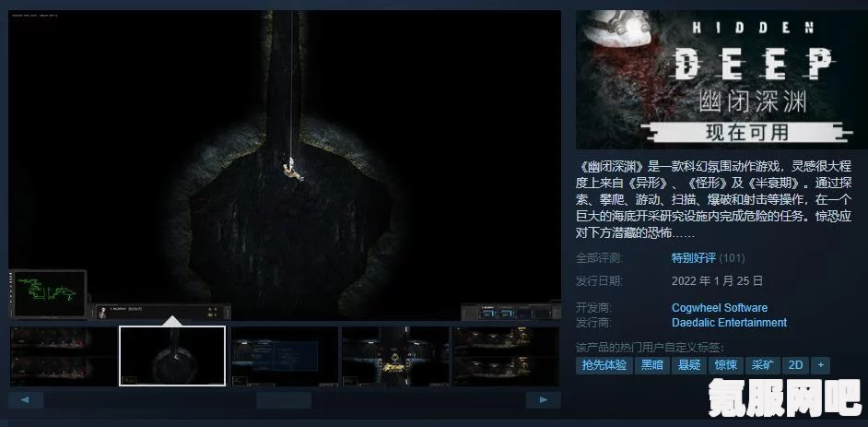868x427 pixels.
Task: Click the thumbnail strip scrollbar handle
Action: tap(284, 400)
